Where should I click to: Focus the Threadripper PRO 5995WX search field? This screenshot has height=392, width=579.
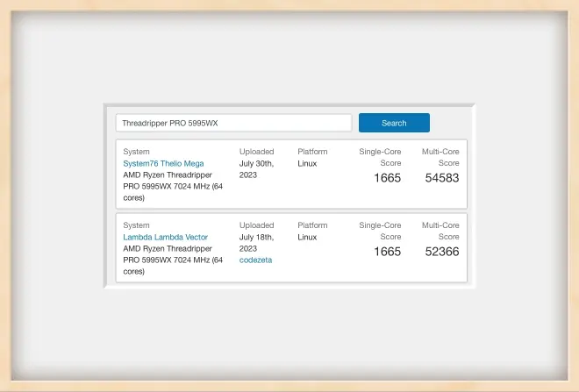coord(233,123)
